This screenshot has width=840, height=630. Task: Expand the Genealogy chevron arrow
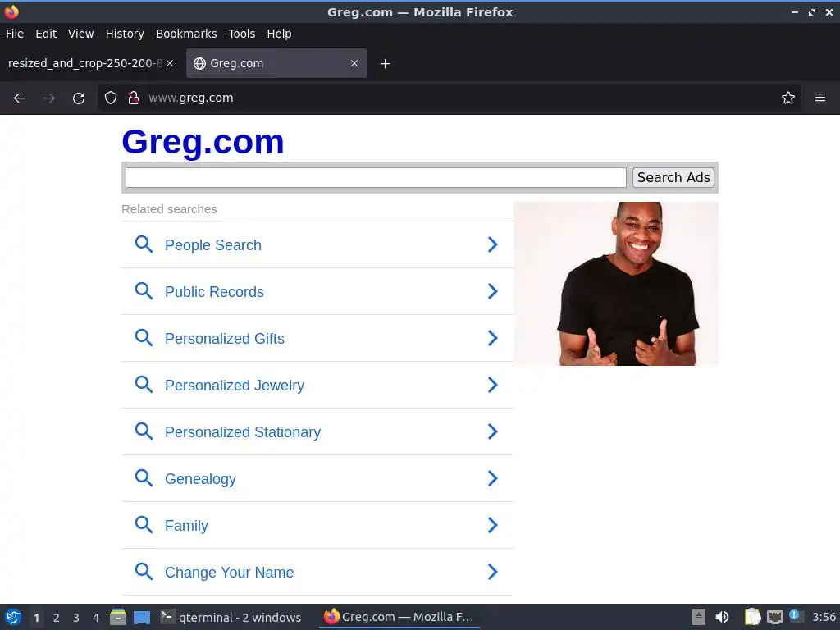pyautogui.click(x=493, y=478)
